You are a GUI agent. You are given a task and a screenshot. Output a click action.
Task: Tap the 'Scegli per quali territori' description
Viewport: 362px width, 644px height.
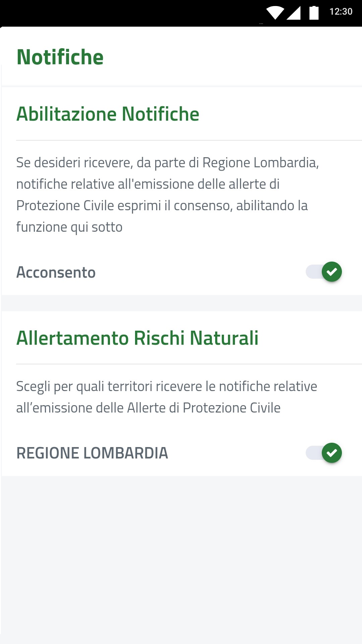167,397
